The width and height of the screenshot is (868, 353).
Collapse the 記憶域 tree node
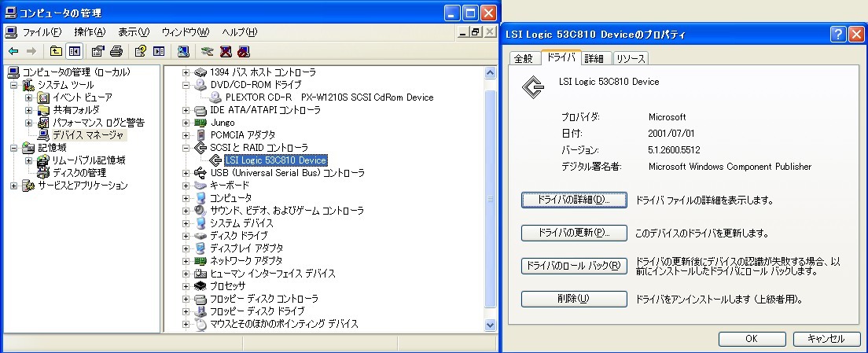[14, 148]
